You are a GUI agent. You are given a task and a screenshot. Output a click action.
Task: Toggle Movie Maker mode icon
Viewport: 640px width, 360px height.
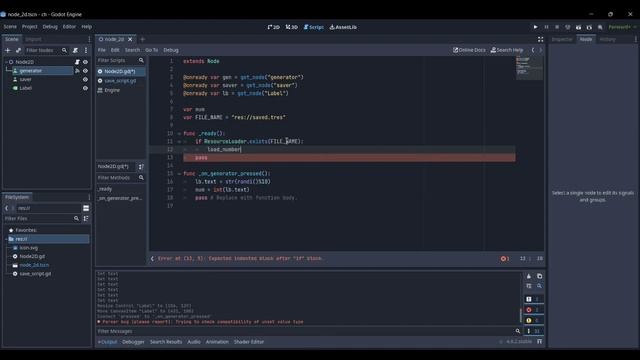pyautogui.click(x=600, y=27)
